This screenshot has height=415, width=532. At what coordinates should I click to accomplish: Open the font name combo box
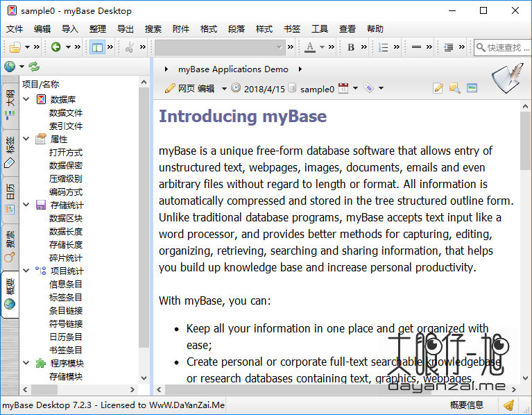(x=219, y=47)
